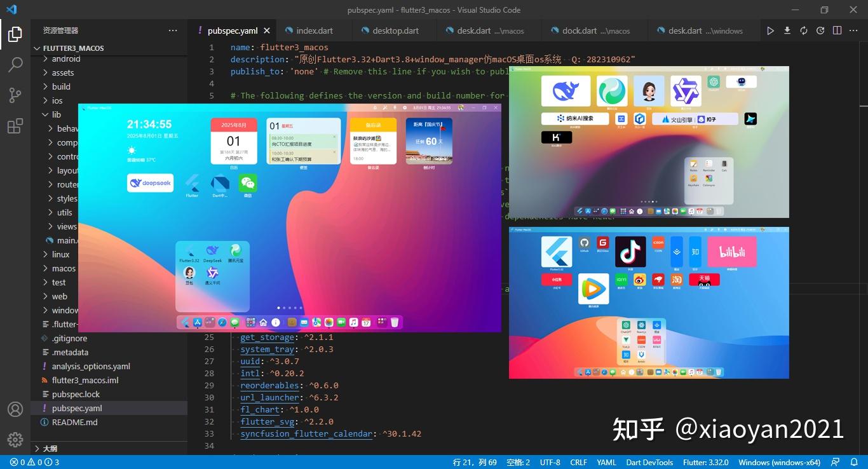Click the Flutter: 3.32.0 status bar item

coord(707,463)
